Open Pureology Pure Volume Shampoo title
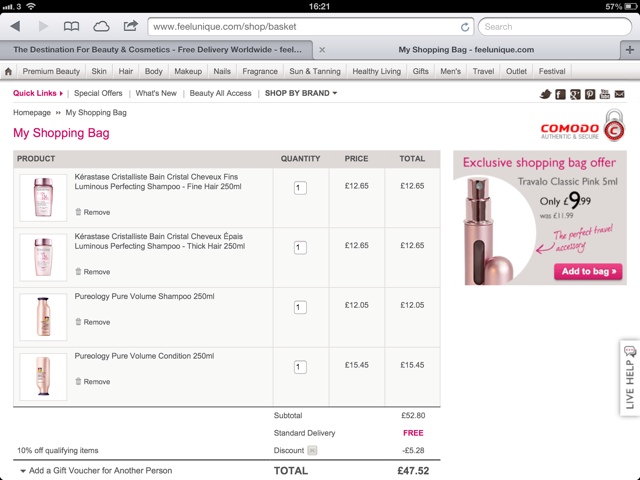The height and width of the screenshot is (480, 640). pyautogui.click(x=144, y=296)
